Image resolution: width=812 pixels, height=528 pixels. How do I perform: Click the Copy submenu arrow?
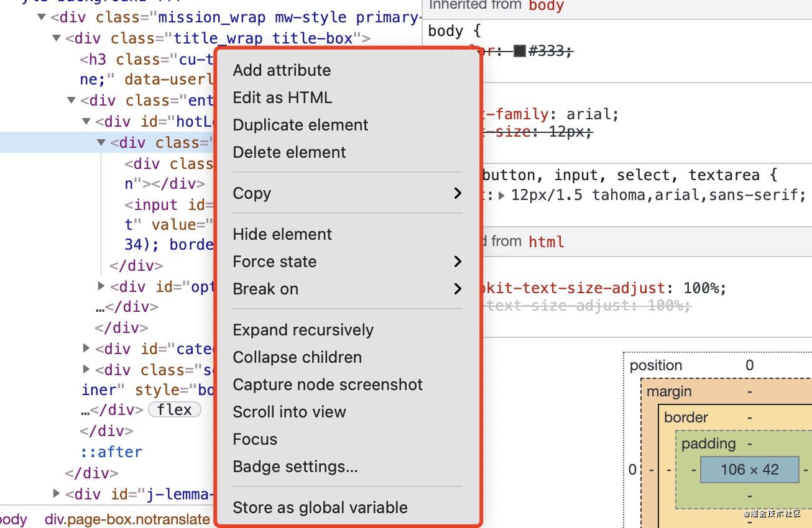(x=458, y=193)
